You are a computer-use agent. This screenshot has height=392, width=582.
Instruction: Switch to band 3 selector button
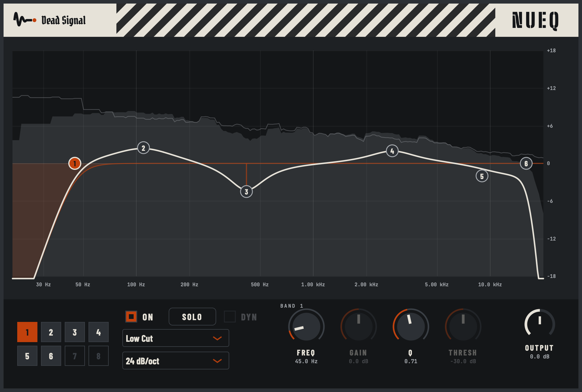point(75,332)
